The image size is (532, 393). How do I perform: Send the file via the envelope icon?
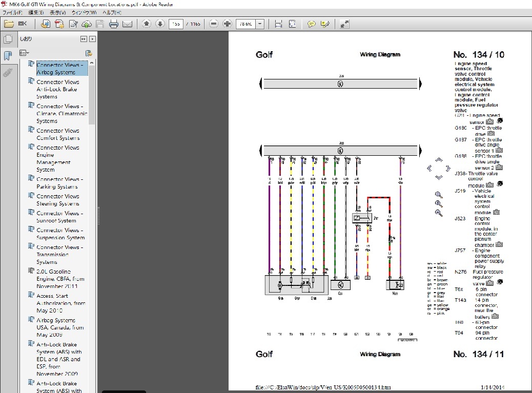127,24
